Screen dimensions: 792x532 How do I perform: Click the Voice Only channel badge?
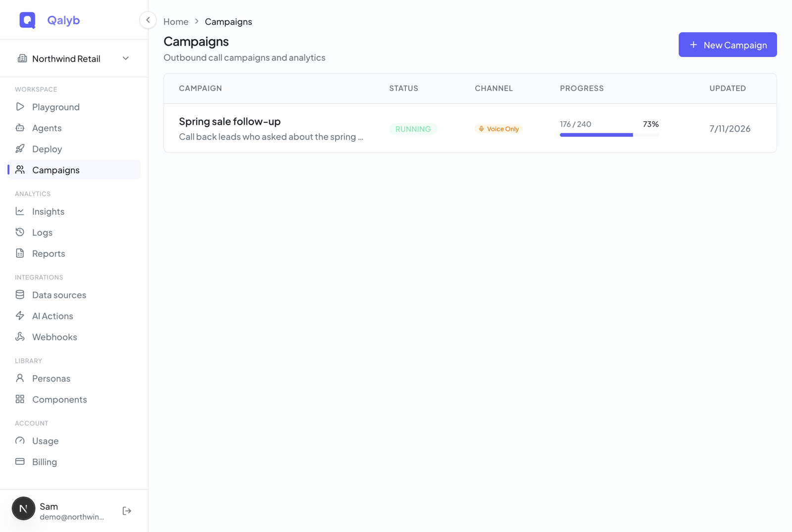(498, 129)
